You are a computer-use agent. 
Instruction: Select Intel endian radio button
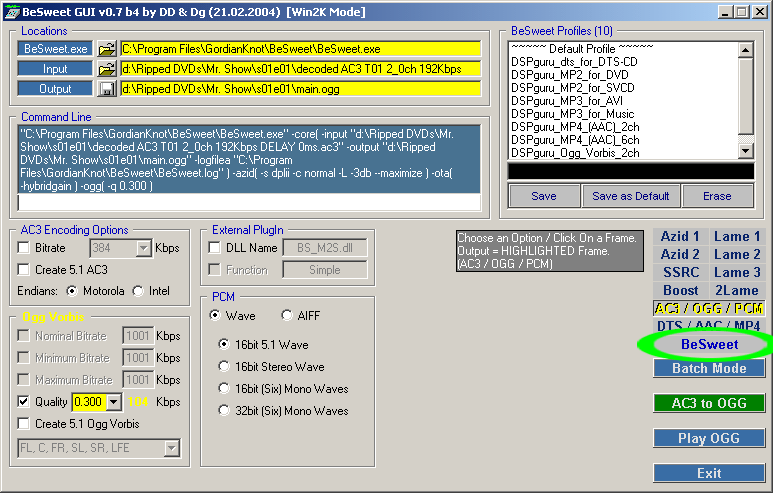point(138,291)
